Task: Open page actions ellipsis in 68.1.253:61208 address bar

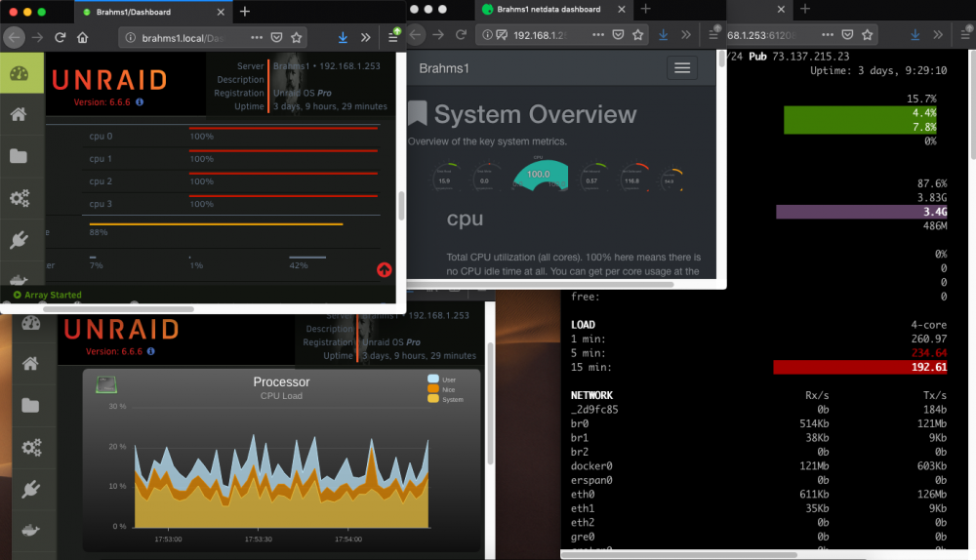Action: (828, 35)
